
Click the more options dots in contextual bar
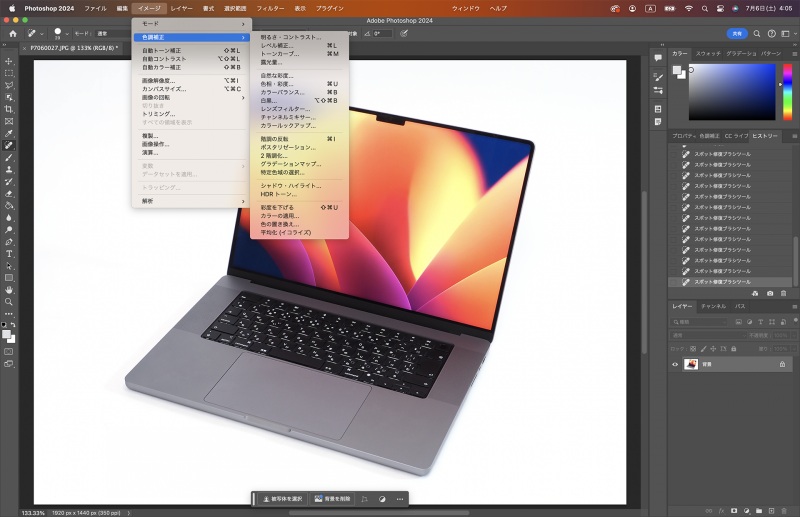(399, 499)
